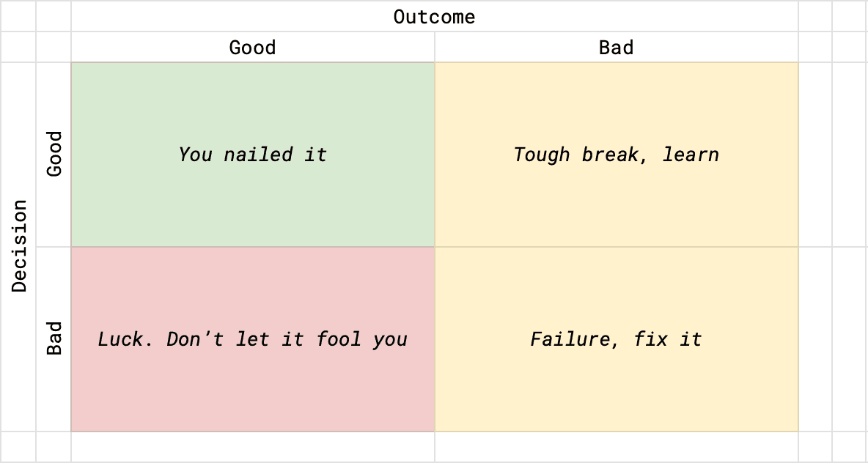Click the empty cell below "Failure, fix it"
Image resolution: width=868 pixels, height=463 pixels.
click(616, 447)
